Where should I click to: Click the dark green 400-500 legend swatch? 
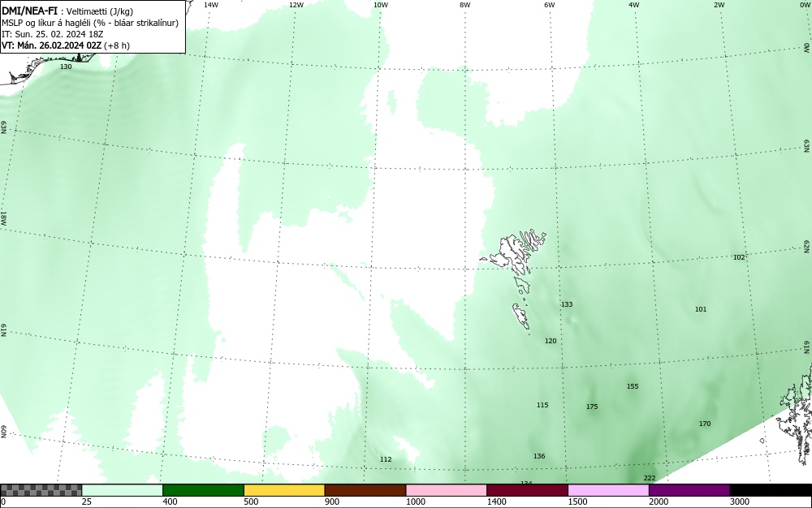coord(203,490)
